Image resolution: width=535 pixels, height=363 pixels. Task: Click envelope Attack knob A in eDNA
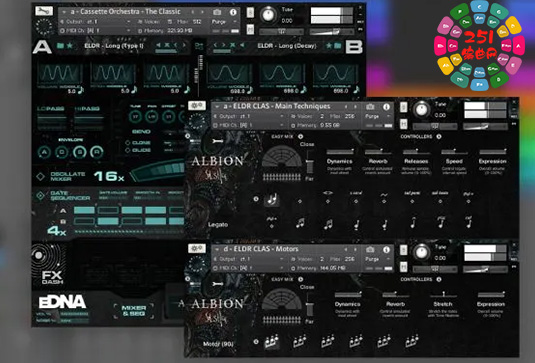[x=44, y=152]
